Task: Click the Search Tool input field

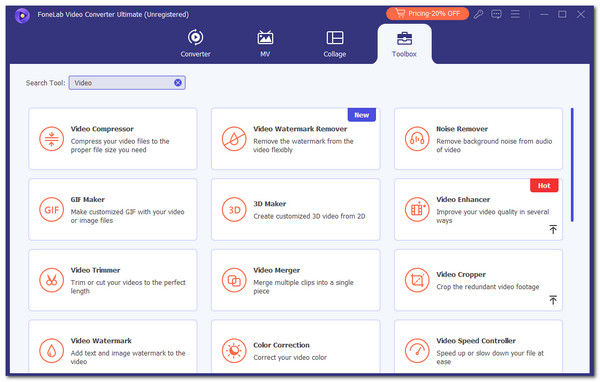Action: pyautogui.click(x=127, y=83)
